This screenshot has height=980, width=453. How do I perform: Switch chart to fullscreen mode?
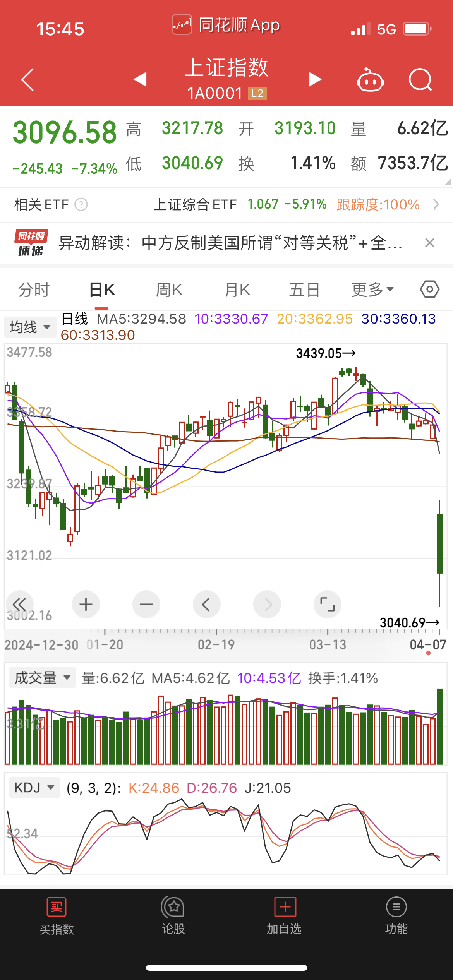[328, 604]
